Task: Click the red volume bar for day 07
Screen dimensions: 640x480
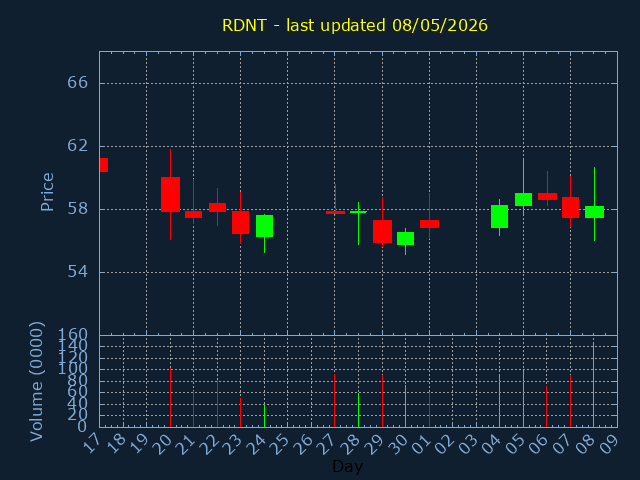Action: click(x=571, y=401)
